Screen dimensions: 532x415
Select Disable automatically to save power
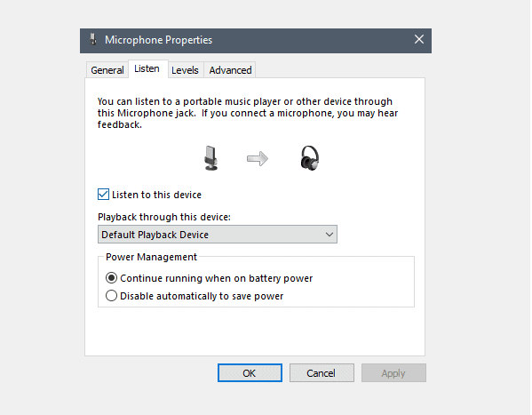click(x=111, y=296)
